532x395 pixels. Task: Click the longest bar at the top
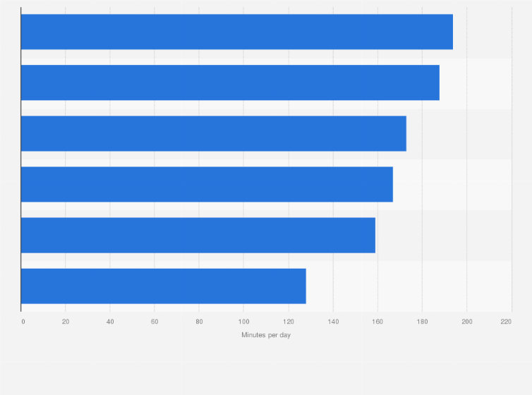[x=236, y=32]
